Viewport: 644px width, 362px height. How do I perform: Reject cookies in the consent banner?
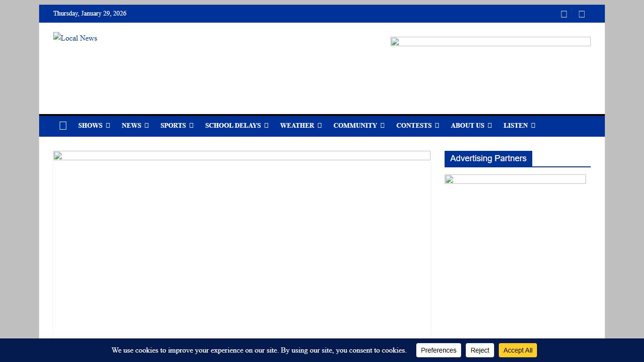(x=479, y=350)
